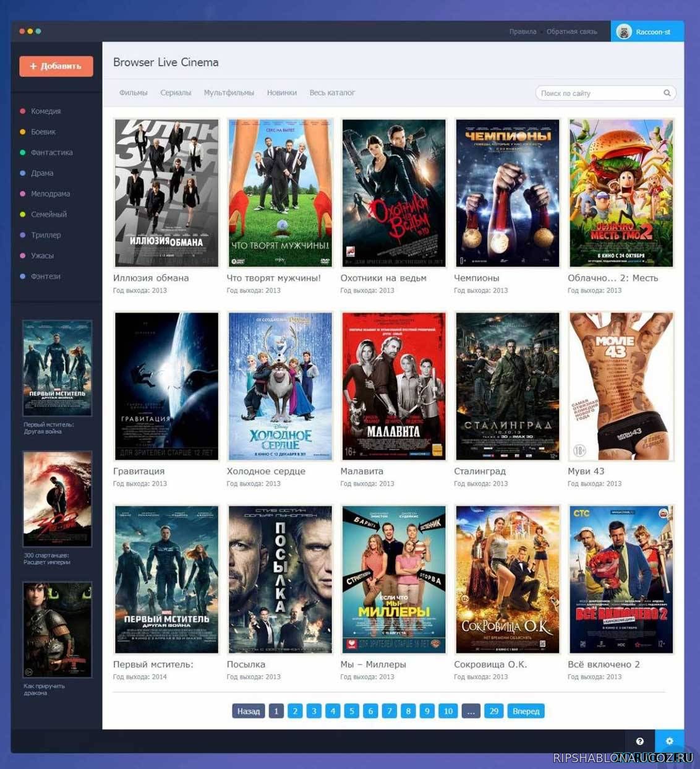Open the Гравитация movie poster

coord(166,385)
